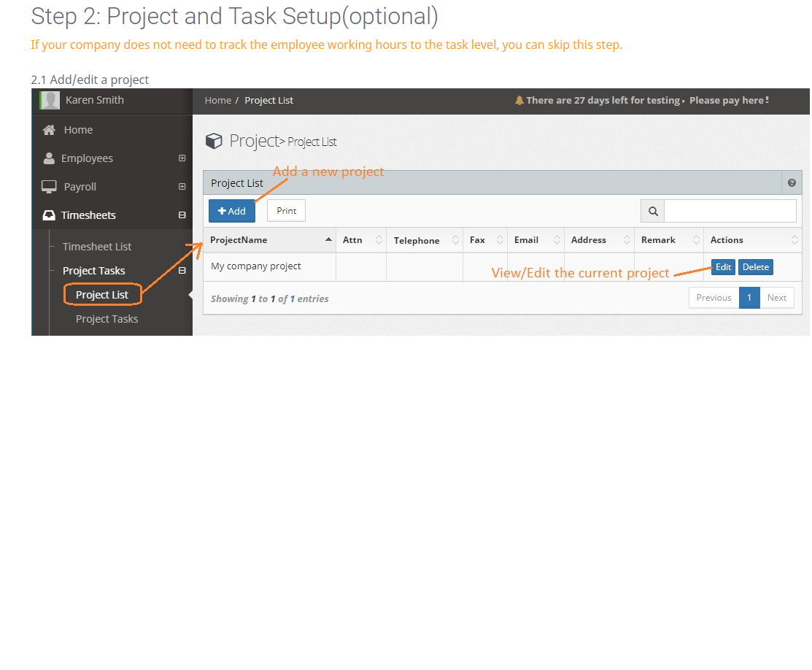
Task: Click the project search input field
Action: [x=730, y=212]
